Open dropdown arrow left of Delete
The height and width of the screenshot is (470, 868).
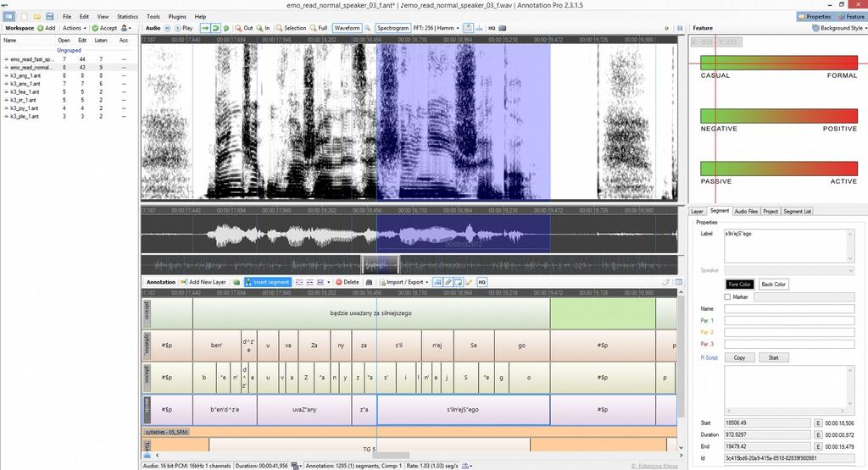pos(329,282)
